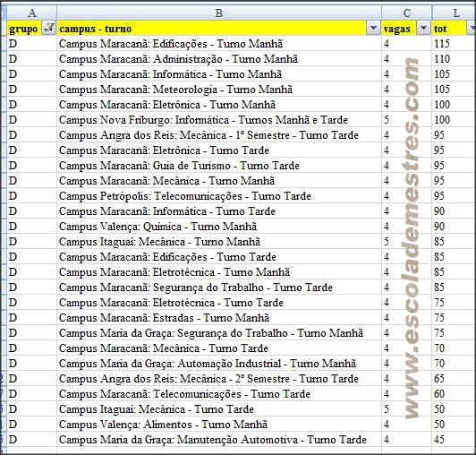The height and width of the screenshot is (455, 476).
Task: Select cell 'Campus Maria da Graça: Manutenção Automotiva'
Action: (x=219, y=440)
